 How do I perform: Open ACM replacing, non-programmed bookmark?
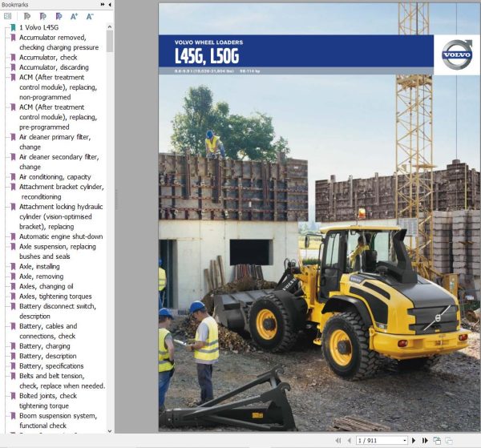[58, 87]
